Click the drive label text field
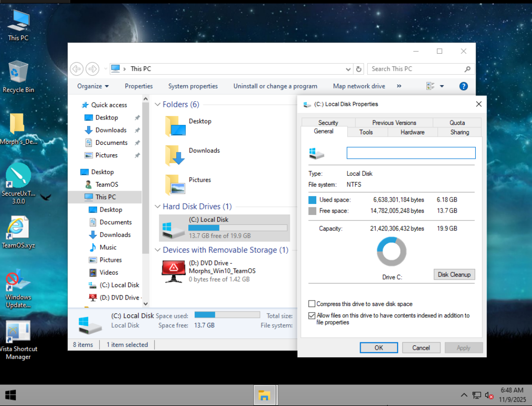532x406 pixels. [411, 153]
